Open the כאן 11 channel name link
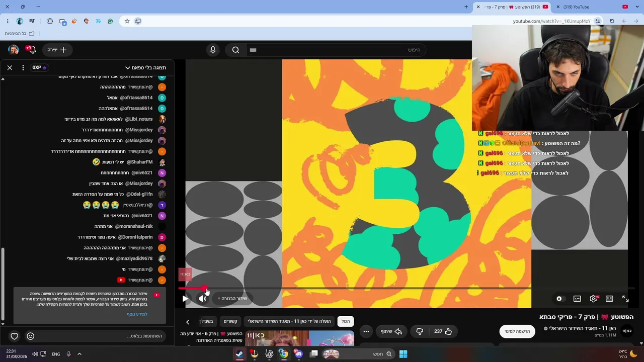The image size is (644, 362). tap(581, 328)
